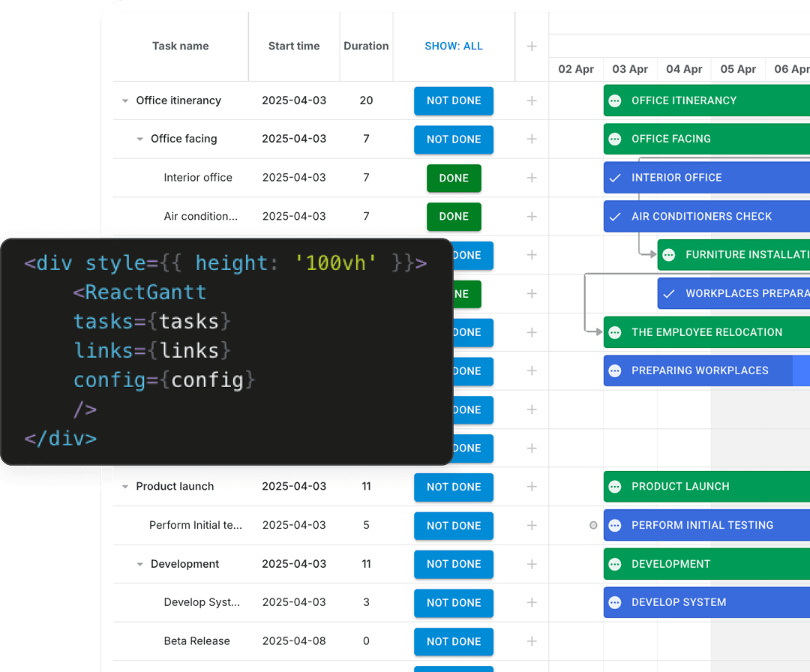This screenshot has width=810, height=672.
Task: Open the SHOW: ALL filter
Action: (454, 46)
